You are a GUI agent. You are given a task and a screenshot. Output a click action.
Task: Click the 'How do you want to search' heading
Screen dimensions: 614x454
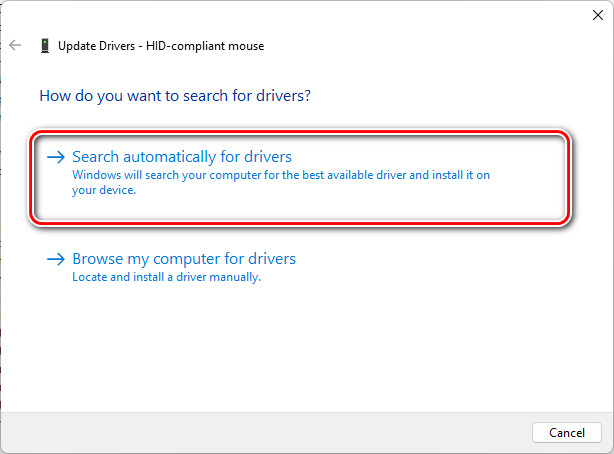pyautogui.click(x=175, y=96)
